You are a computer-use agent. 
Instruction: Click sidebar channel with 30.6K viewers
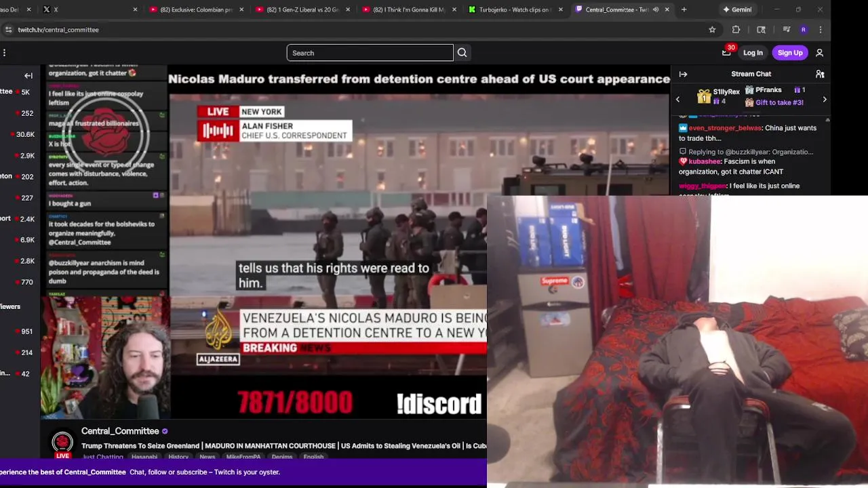click(19, 134)
